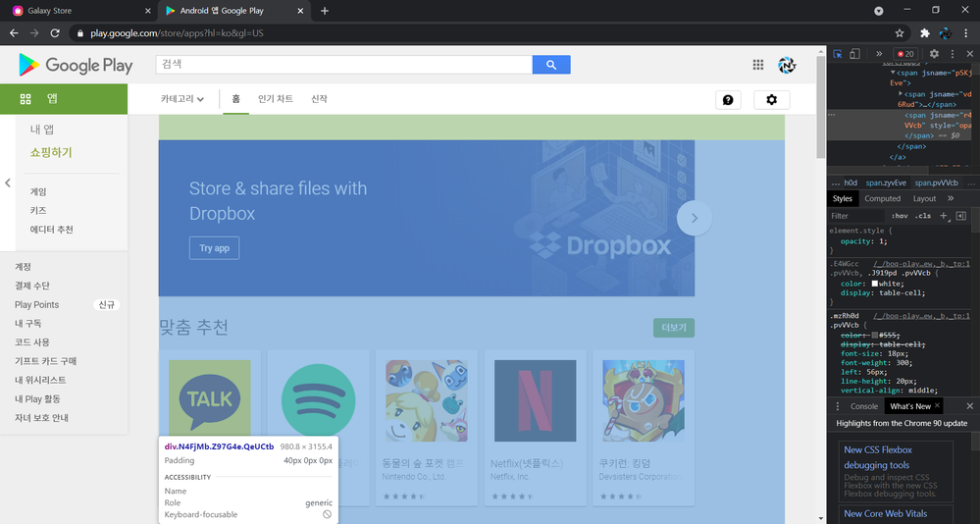The image size is (980, 524).
Task: Click the blue search magnifier button
Action: [550, 65]
